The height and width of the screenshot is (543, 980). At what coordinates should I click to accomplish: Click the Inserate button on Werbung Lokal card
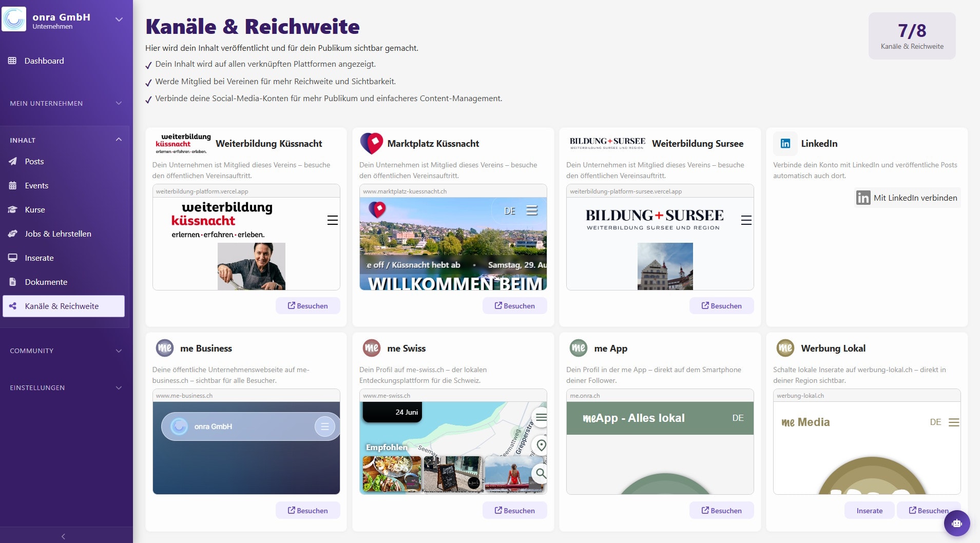click(x=869, y=510)
